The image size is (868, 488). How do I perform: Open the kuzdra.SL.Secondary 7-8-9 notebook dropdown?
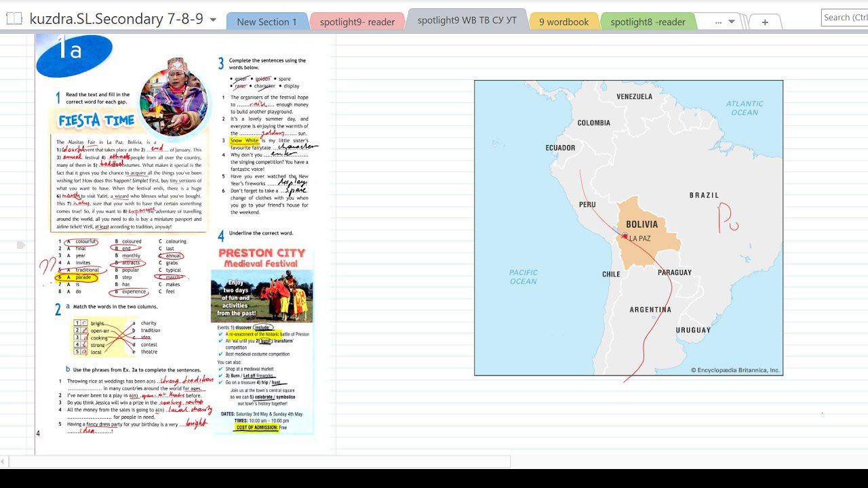point(213,20)
